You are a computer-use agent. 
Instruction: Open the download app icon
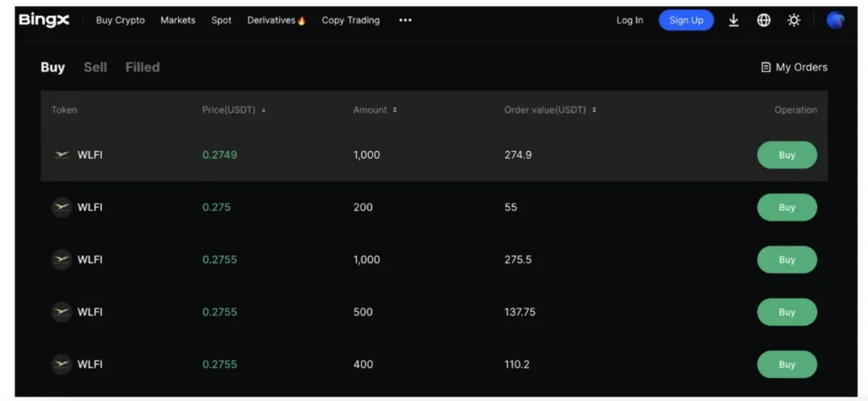(x=733, y=20)
